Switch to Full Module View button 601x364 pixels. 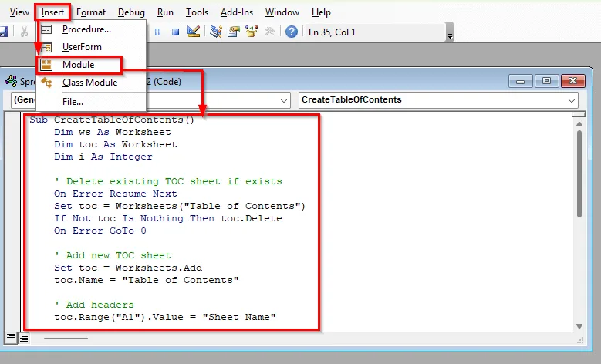[24, 338]
